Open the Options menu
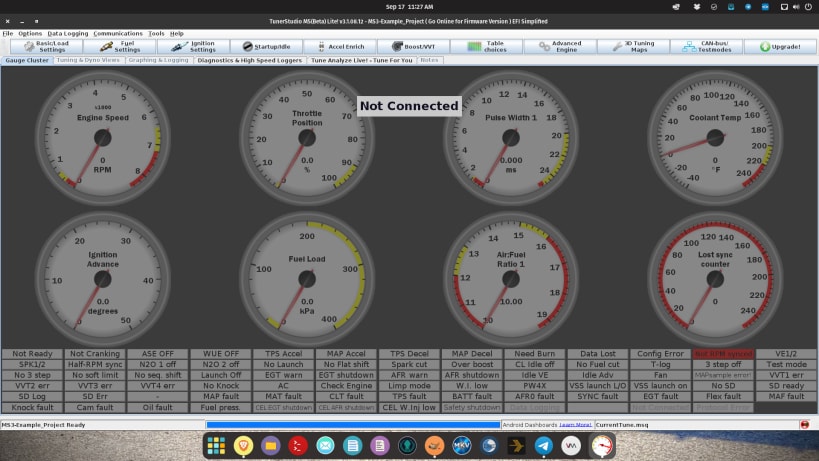Image resolution: width=819 pixels, height=461 pixels. coord(30,33)
